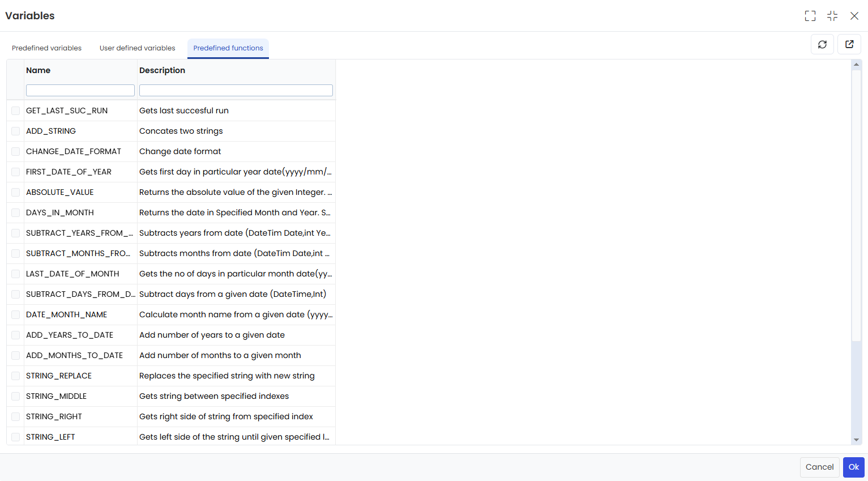Select SUBTRACT_YEARS_FROM row name
Viewport: 868px width, 481px height.
pos(80,233)
